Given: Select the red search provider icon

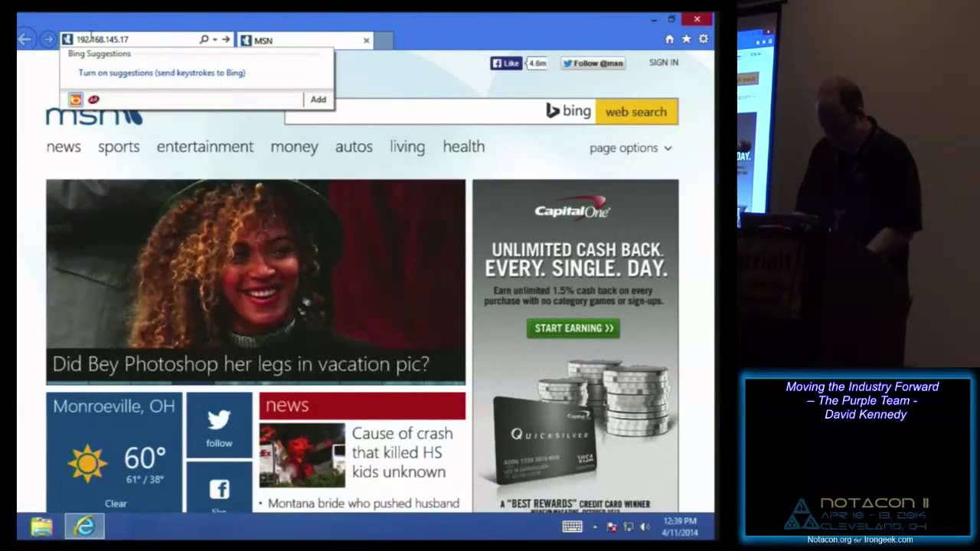Looking at the screenshot, I should tap(93, 99).
